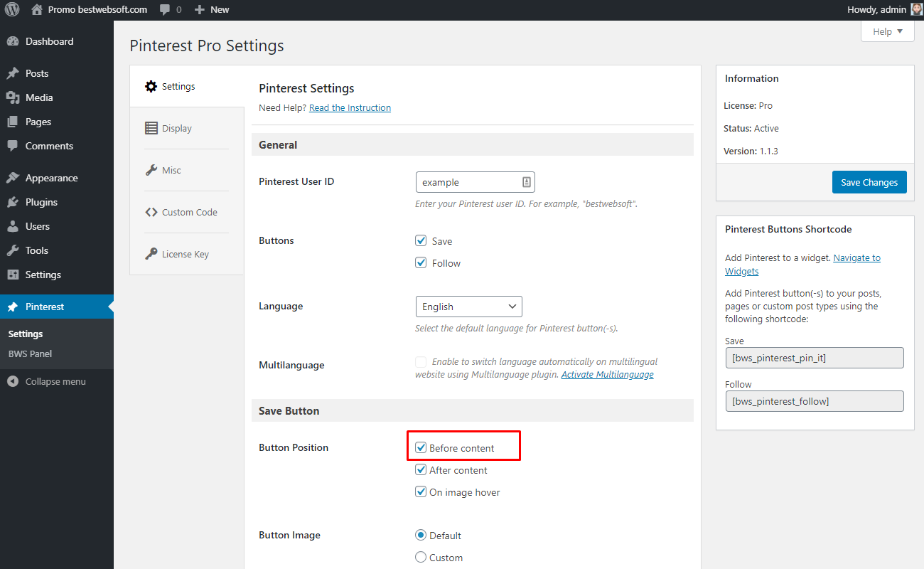
Task: Click the Custom Code brackets icon
Action: pos(151,212)
